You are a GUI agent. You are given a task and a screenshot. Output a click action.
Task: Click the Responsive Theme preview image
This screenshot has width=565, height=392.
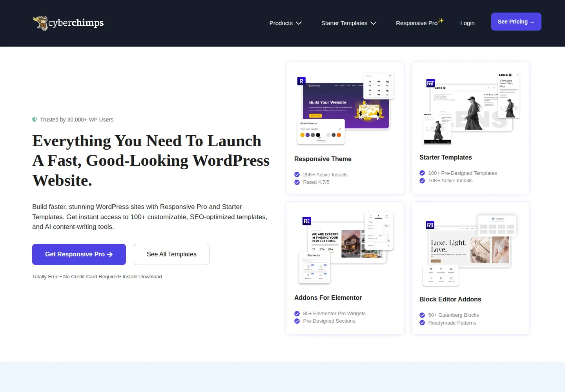pos(345,109)
